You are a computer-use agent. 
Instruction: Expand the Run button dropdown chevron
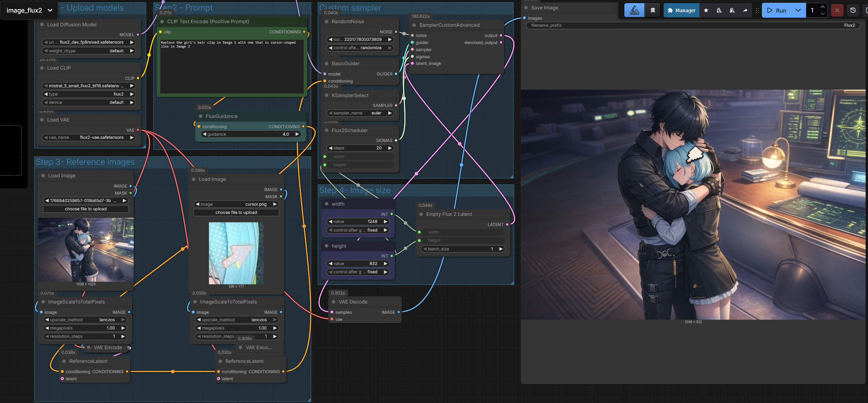pos(798,11)
